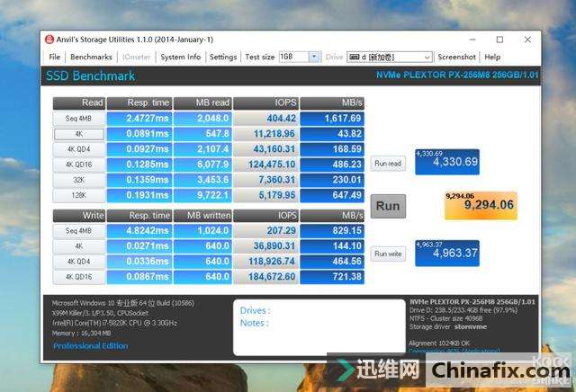Click the read 4K QD4 test button

[78, 149]
